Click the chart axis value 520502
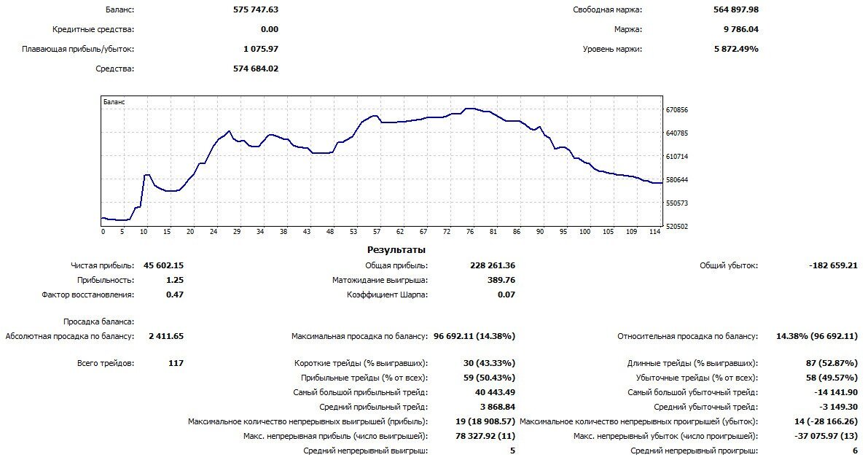Screen dimensions: 868x460 pyautogui.click(x=677, y=227)
